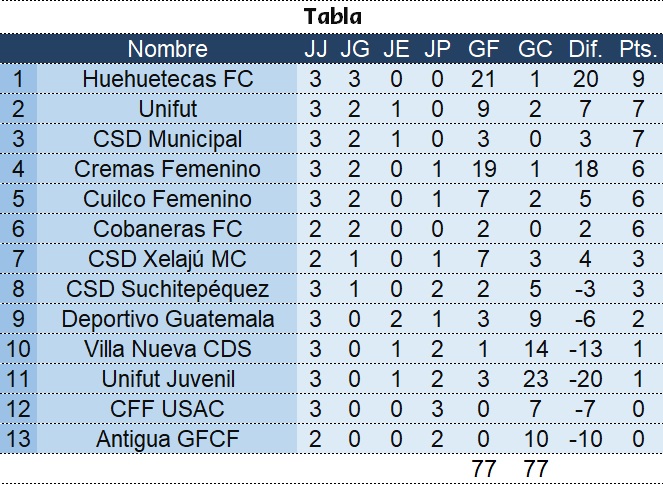Select the CSD Xelajú MC cell
This screenshot has height=484, width=663.
click(168, 259)
